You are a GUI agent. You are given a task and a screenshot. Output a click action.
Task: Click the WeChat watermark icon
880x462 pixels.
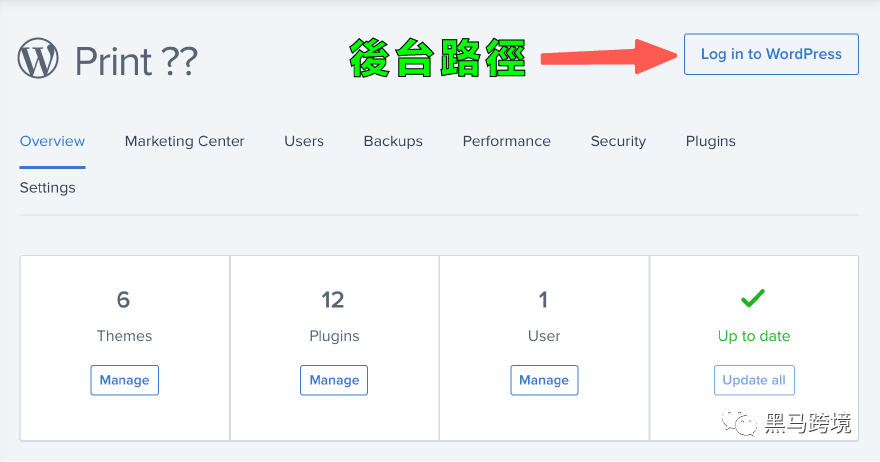pos(739,422)
